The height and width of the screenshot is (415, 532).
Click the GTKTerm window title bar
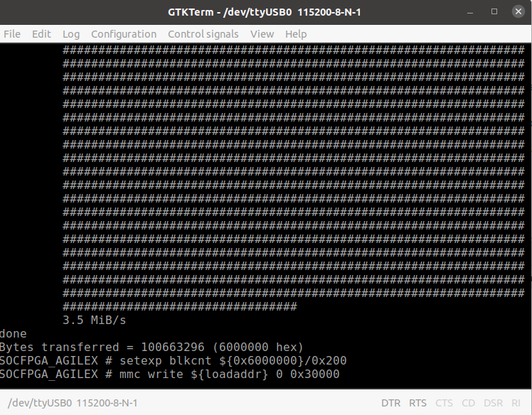(x=265, y=12)
